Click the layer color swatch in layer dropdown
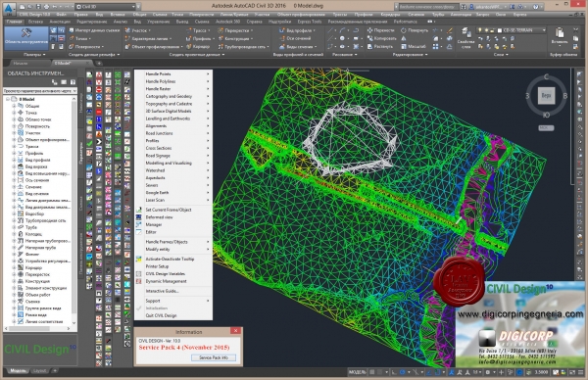588x380 pixels. 500,30
